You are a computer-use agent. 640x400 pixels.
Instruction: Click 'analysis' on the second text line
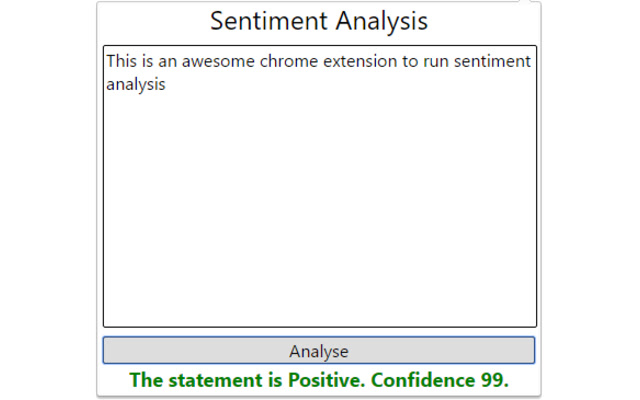(x=135, y=84)
